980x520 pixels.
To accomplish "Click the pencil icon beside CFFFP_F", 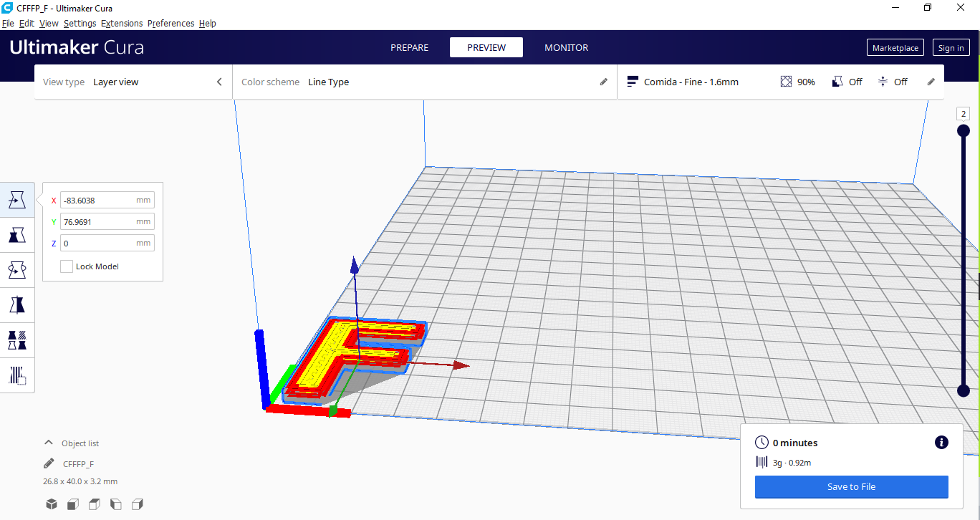I will click(x=49, y=463).
